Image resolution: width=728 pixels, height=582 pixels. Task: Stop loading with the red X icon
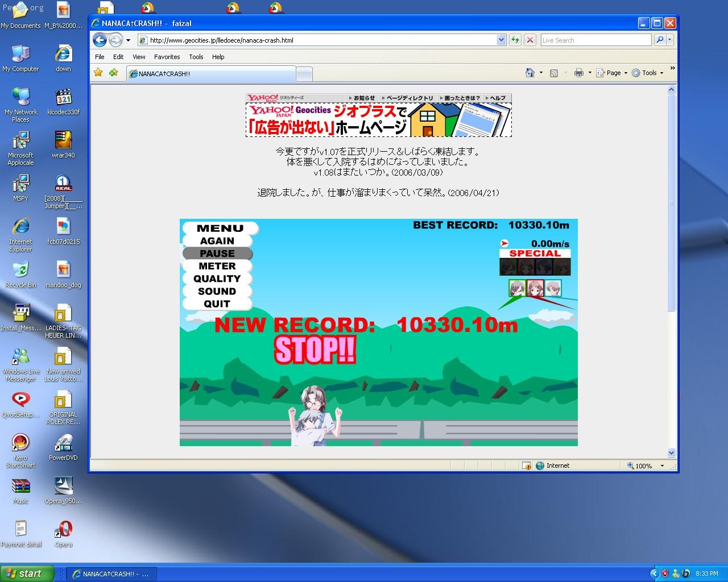coord(530,40)
